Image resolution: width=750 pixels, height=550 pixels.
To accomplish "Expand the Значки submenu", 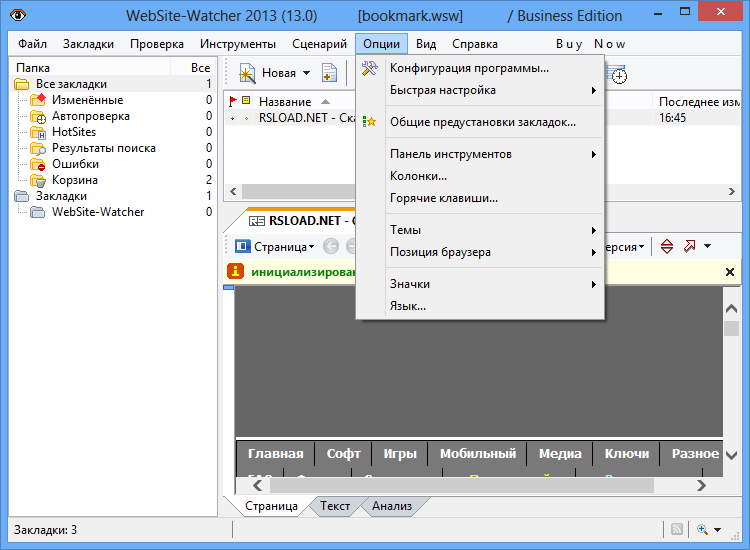I will [x=594, y=285].
